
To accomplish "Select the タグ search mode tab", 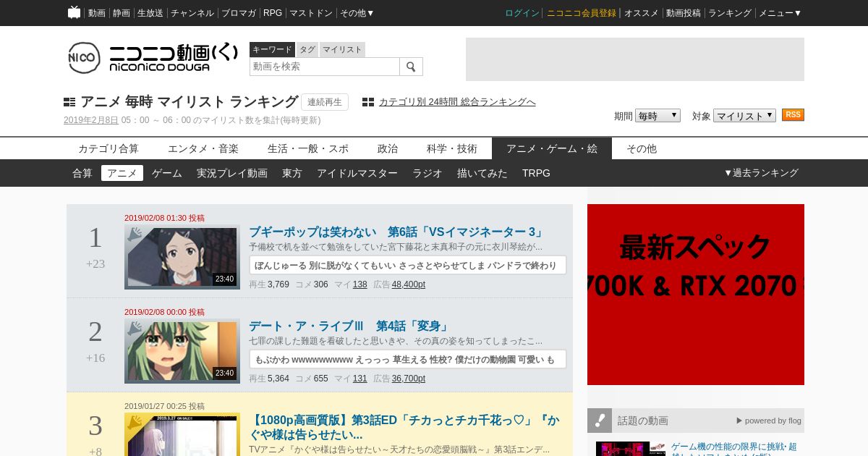I will [x=307, y=49].
